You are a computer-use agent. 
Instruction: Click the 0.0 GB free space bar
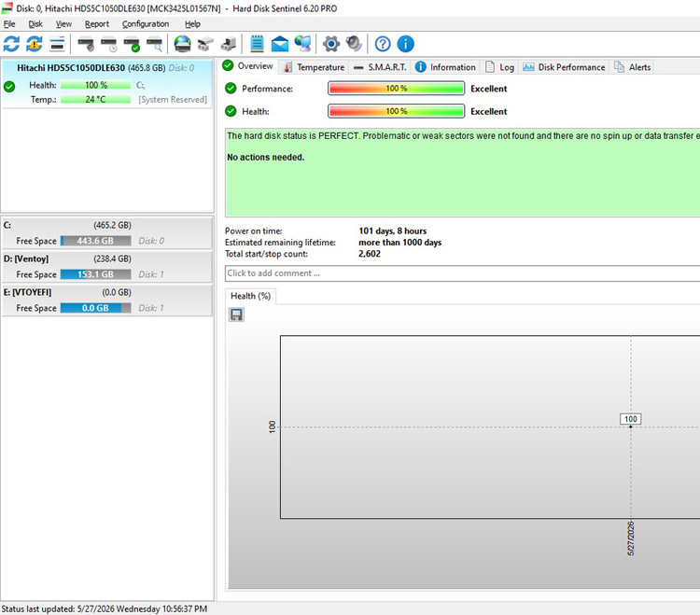[x=95, y=308]
